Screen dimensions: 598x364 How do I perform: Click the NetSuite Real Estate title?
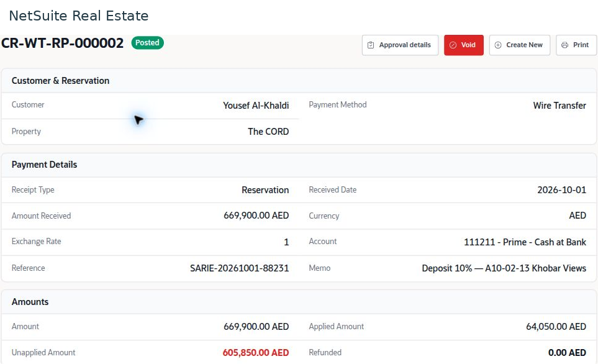[x=79, y=16]
